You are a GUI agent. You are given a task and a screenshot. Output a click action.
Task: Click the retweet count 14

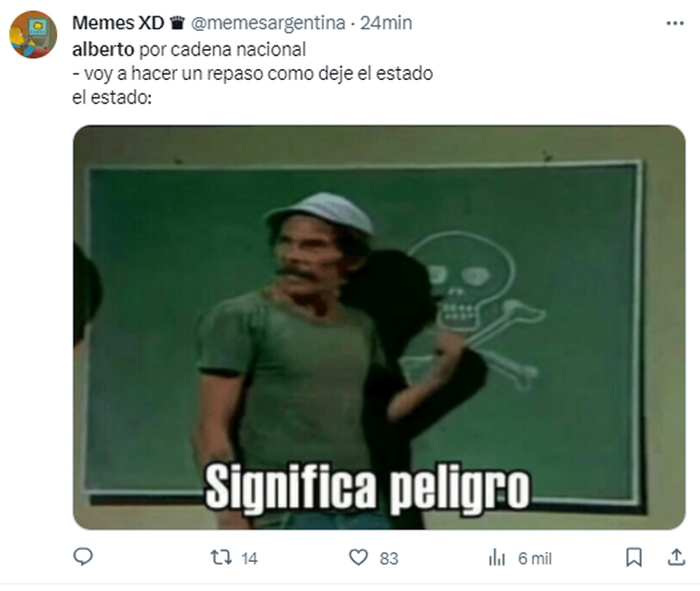250,558
